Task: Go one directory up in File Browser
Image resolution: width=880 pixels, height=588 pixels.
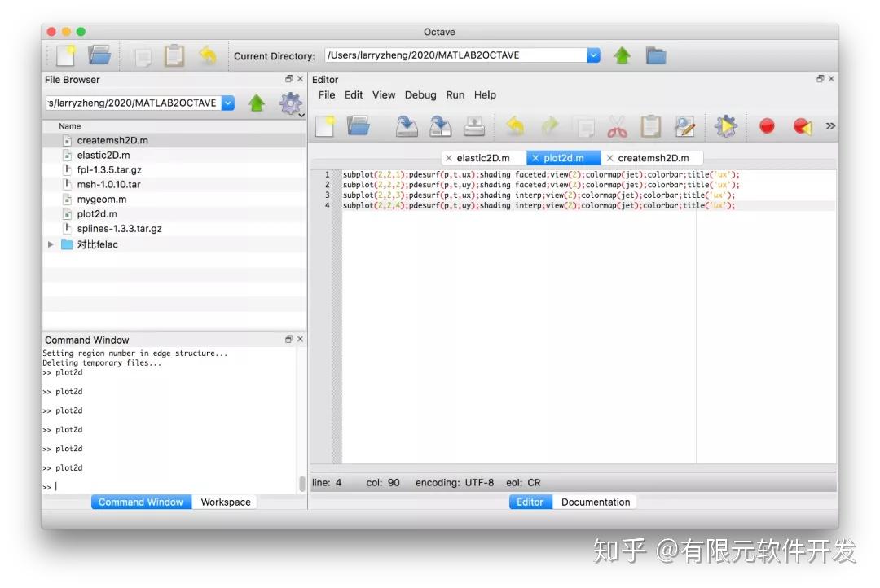Action: (x=257, y=103)
